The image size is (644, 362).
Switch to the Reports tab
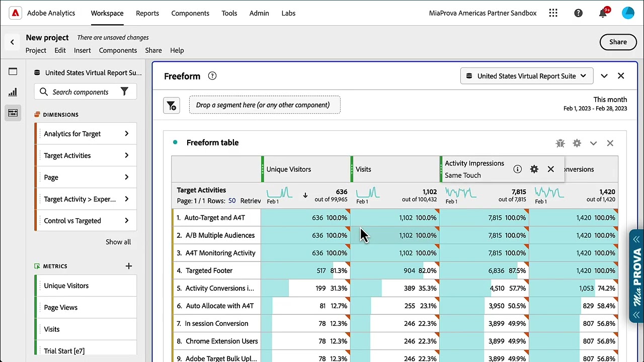point(147,13)
